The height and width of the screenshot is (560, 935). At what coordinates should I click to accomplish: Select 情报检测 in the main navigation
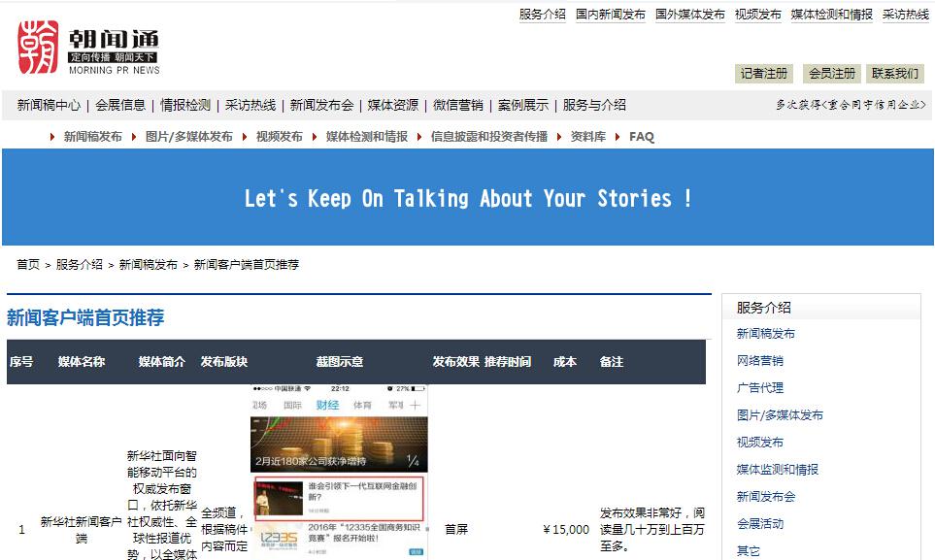[184, 105]
